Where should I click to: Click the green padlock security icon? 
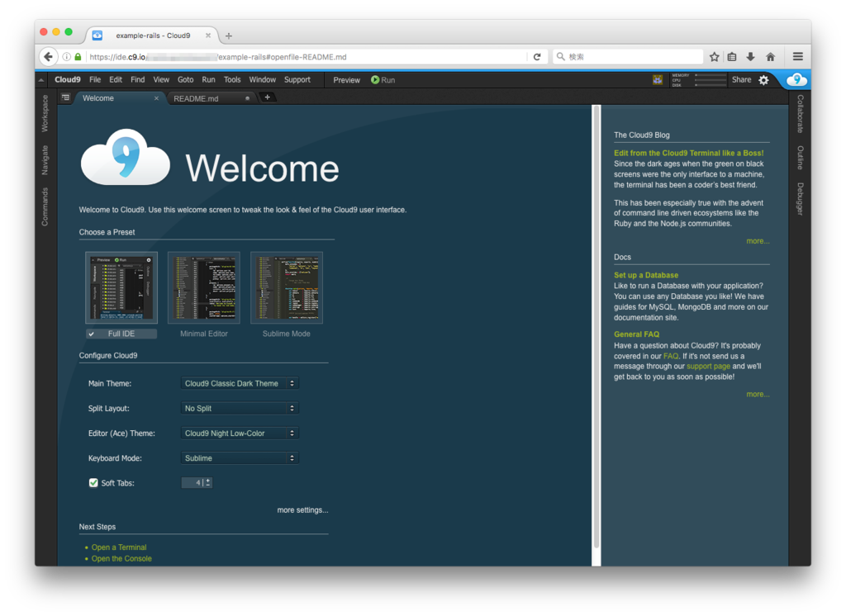click(78, 57)
